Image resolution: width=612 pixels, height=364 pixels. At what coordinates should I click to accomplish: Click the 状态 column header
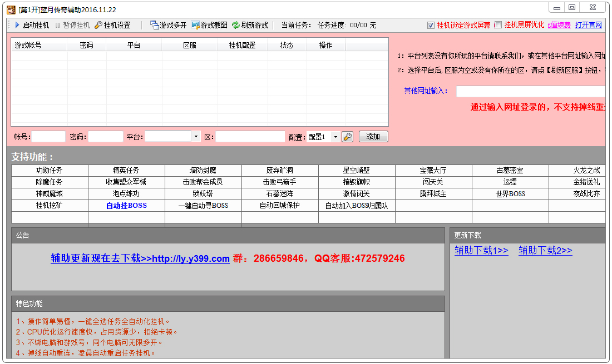287,45
